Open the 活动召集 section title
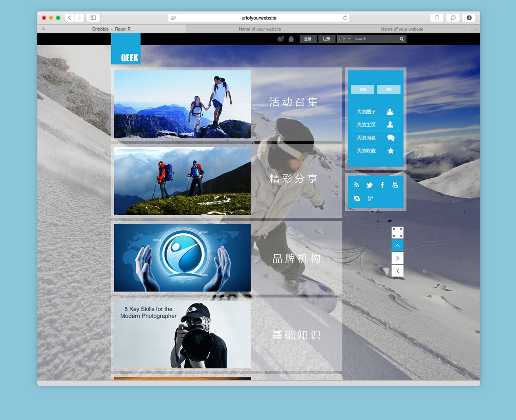Screen dimensions: 516x420 [293, 102]
